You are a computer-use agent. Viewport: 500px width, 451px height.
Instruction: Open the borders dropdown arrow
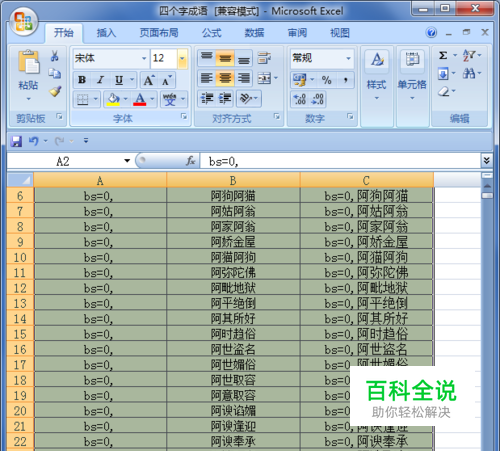tap(96, 99)
